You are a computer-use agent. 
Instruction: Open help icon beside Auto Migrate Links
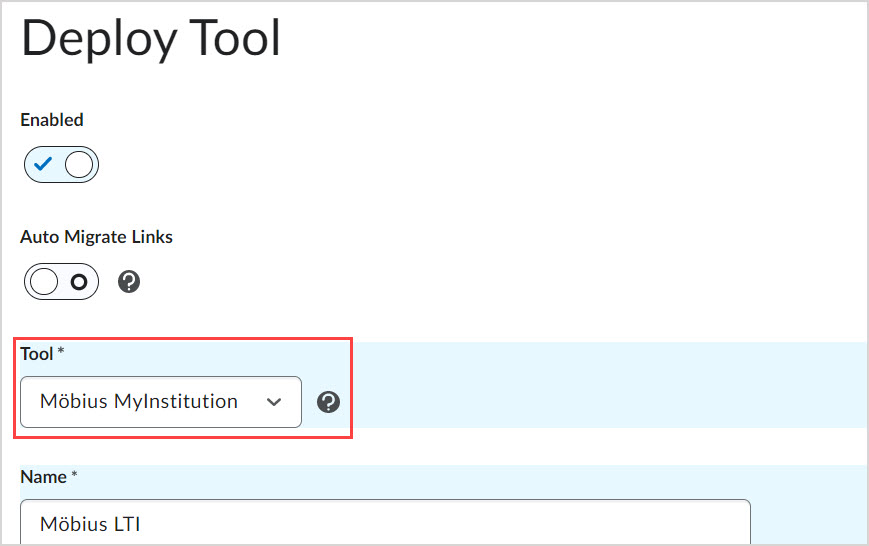tap(129, 282)
